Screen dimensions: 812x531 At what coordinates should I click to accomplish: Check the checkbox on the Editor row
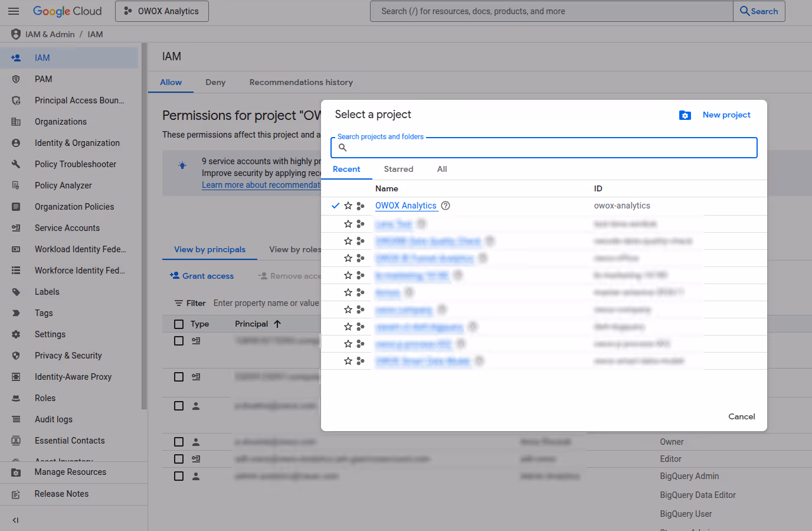[179, 459]
